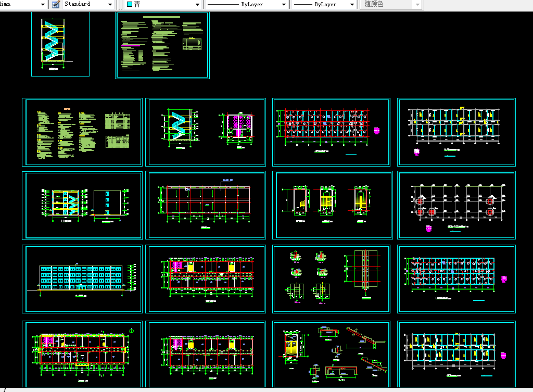Screen dimensions: 533x392
Task: Select the sheet with stair section and toilet plan
Action: pos(206,132)
